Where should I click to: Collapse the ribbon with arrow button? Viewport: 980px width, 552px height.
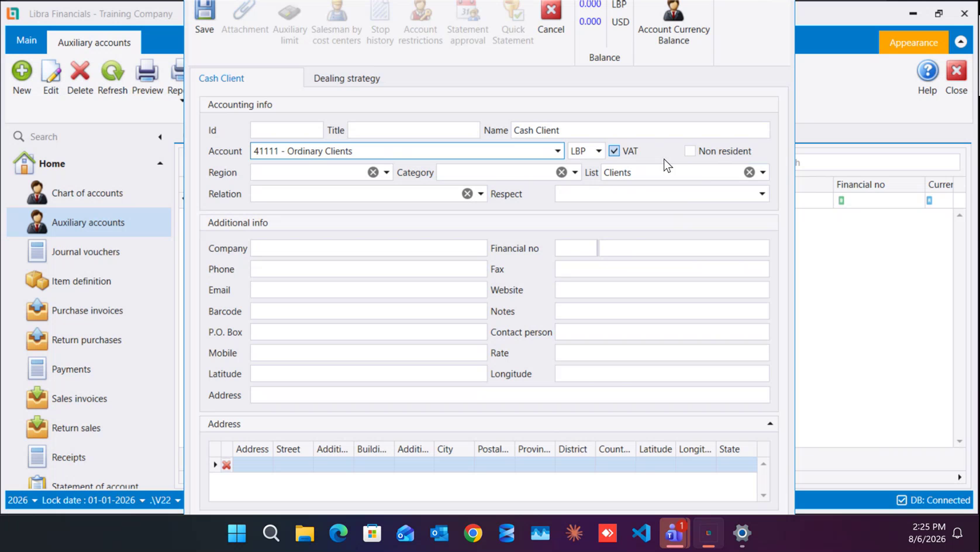pyautogui.click(x=961, y=42)
